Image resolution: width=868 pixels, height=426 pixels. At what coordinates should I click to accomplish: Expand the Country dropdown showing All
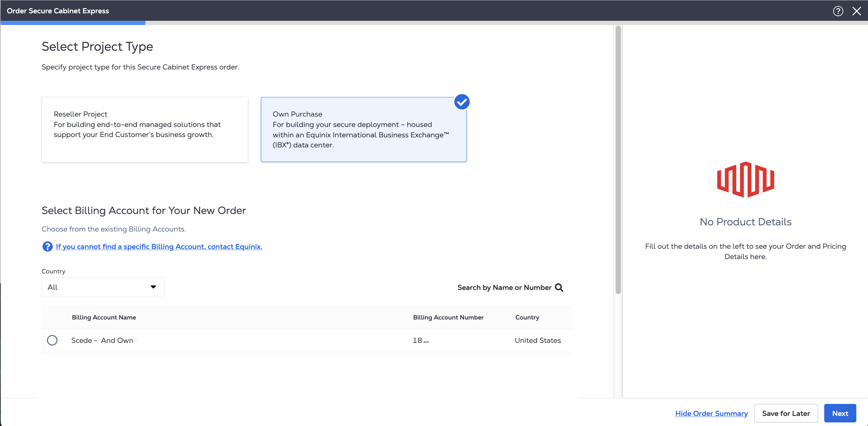tap(103, 287)
